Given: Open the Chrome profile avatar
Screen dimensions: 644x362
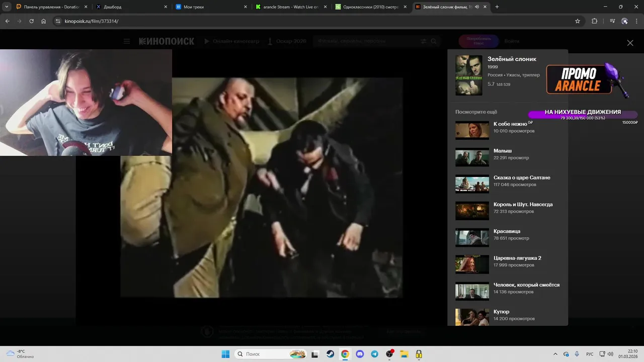Looking at the screenshot, I should click(625, 21).
